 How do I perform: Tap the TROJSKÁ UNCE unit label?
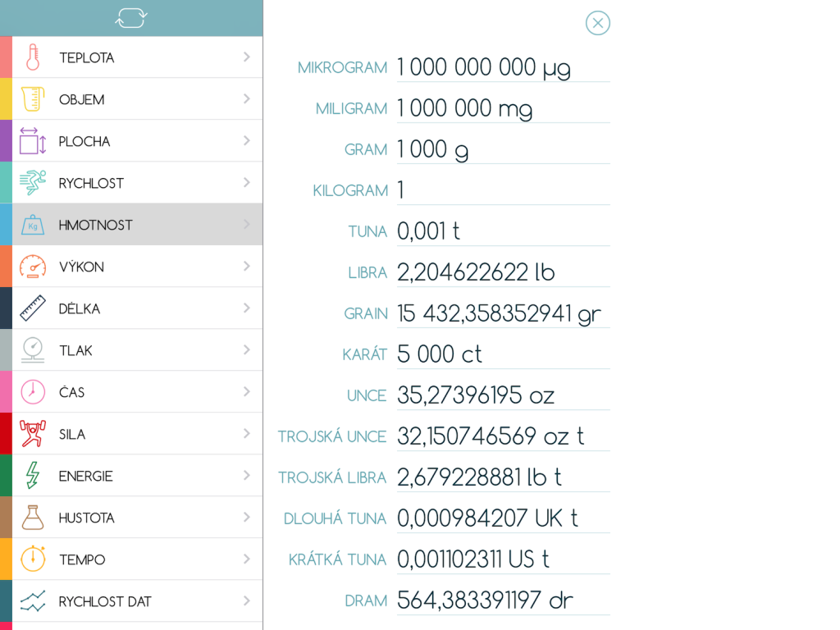pyautogui.click(x=332, y=436)
